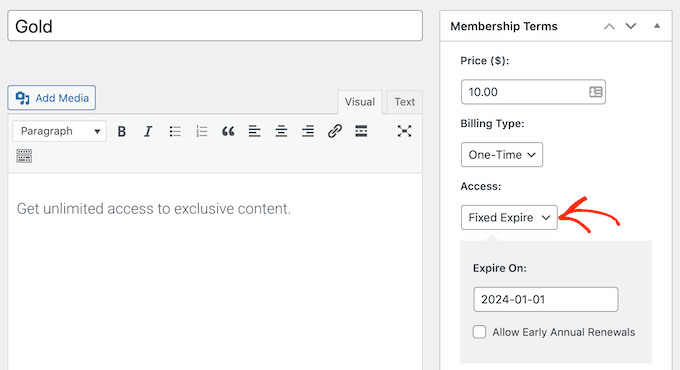Switch to the Visual editor tab
Screen dimensions: 680x370
tap(360, 102)
